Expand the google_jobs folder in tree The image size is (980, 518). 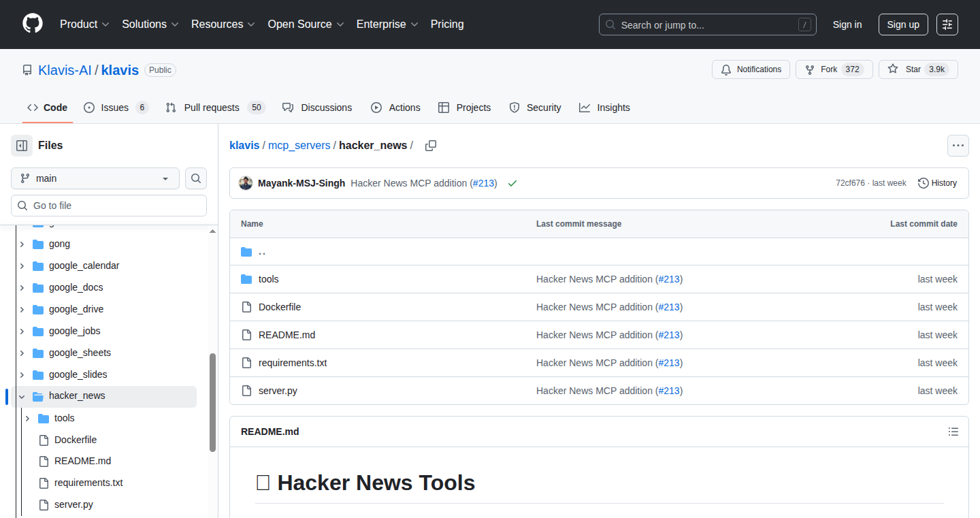point(22,331)
